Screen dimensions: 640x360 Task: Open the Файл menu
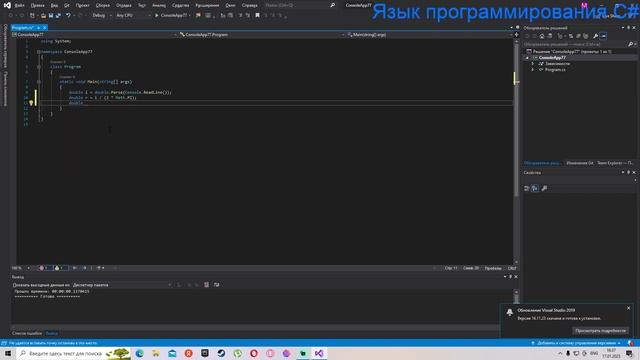20,5
